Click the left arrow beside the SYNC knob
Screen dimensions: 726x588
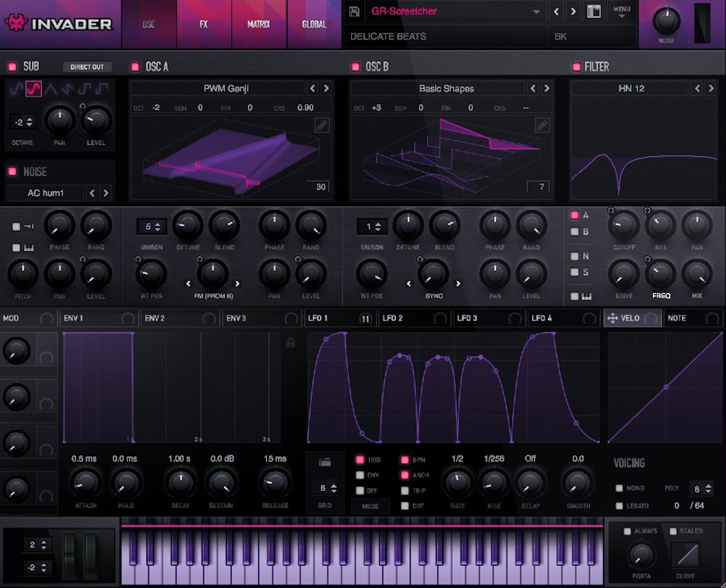pos(409,284)
